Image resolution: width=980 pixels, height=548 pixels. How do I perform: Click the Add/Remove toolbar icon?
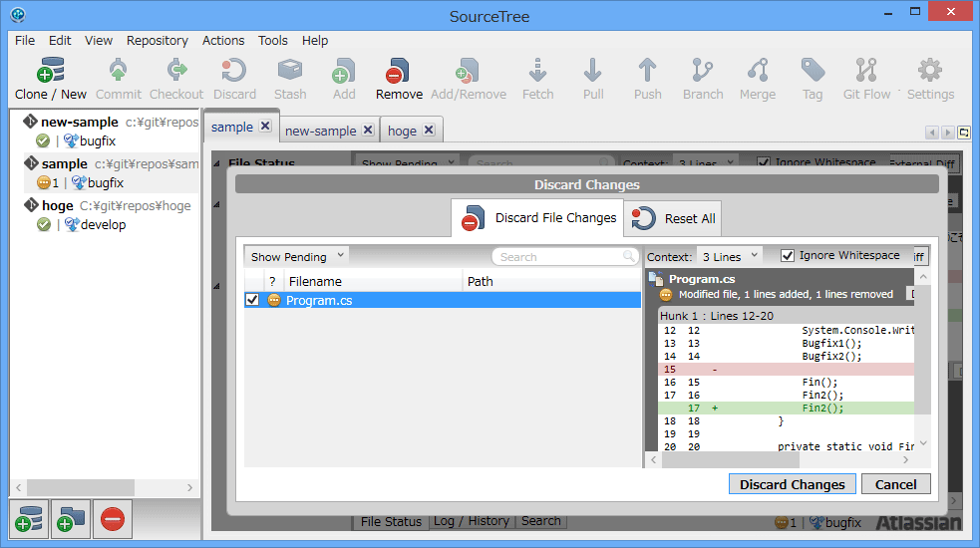pos(468,71)
